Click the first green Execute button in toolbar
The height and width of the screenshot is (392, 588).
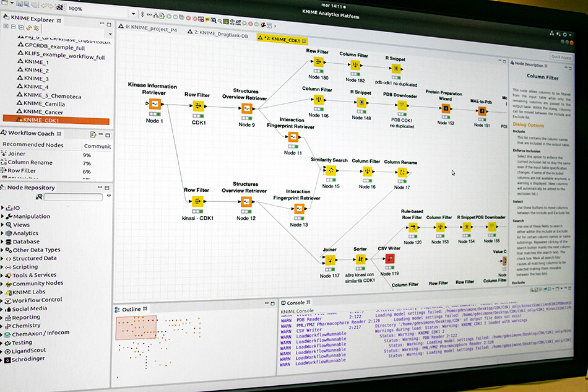coord(169,17)
